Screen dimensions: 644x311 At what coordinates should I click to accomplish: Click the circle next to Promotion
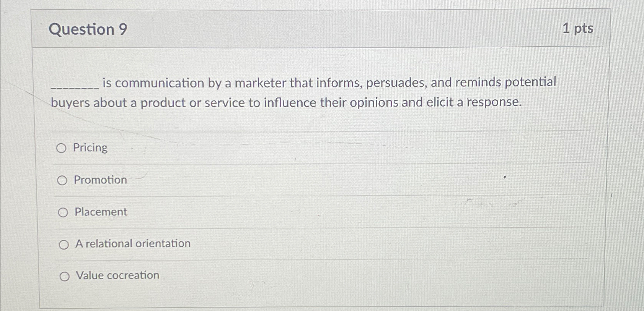click(62, 180)
